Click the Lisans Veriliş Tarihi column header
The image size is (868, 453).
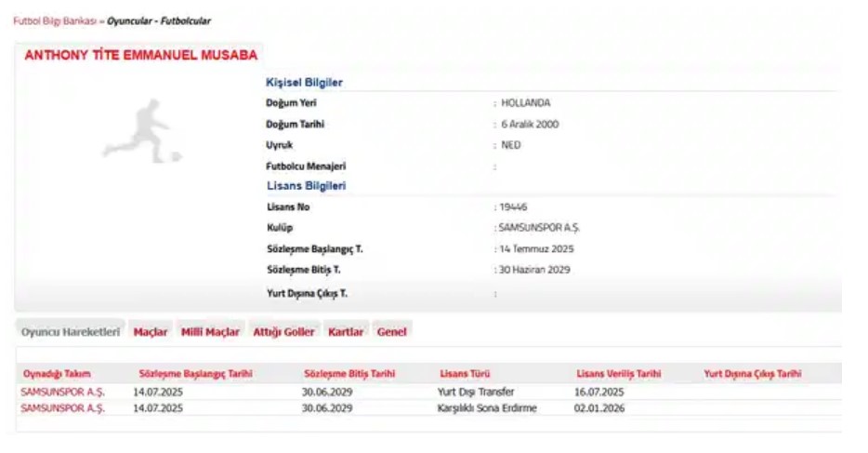[619, 374]
